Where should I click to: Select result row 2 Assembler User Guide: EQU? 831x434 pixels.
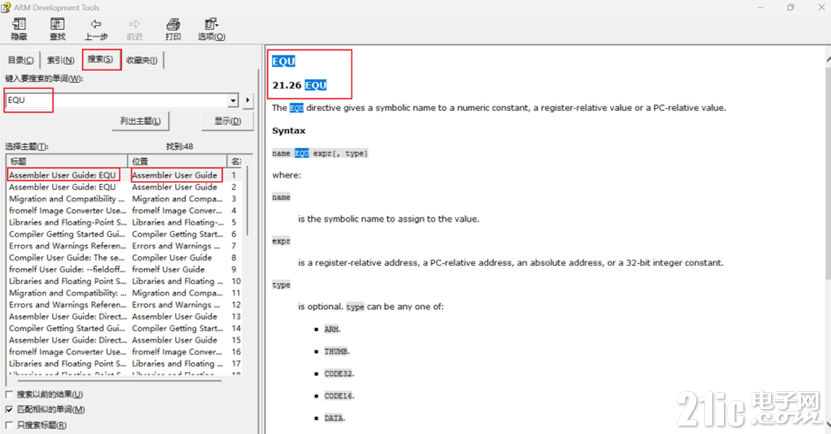[x=125, y=187]
